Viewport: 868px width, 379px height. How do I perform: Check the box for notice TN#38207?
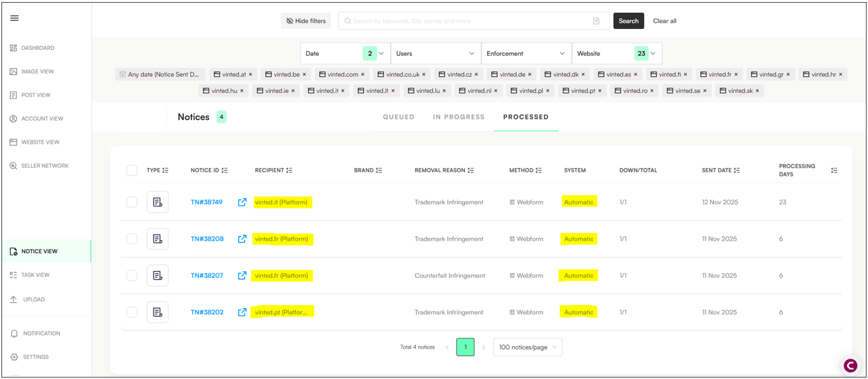(x=132, y=275)
